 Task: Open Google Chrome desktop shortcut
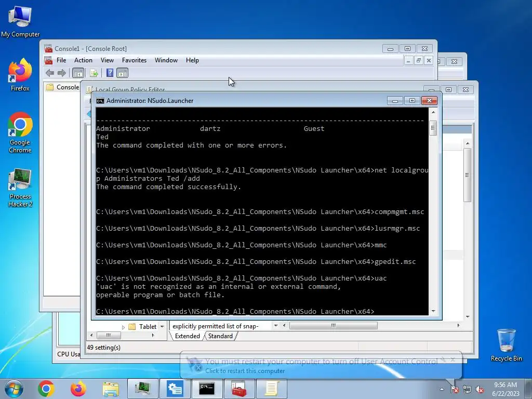pyautogui.click(x=20, y=132)
